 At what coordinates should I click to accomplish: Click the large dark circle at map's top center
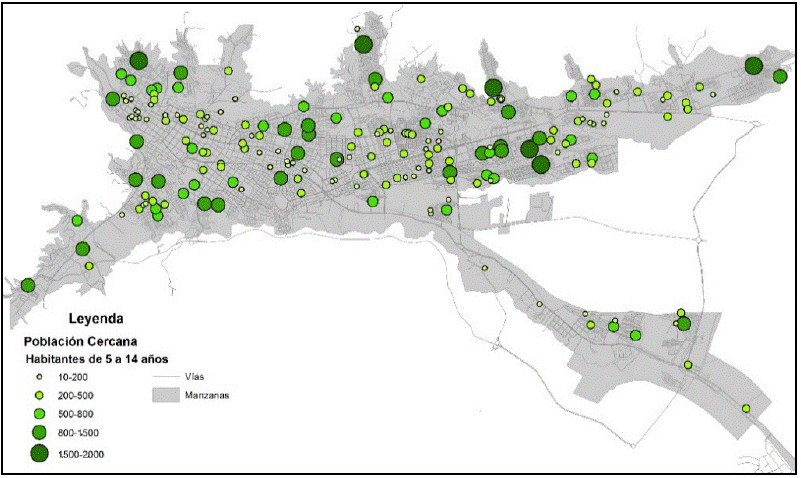tap(363, 43)
